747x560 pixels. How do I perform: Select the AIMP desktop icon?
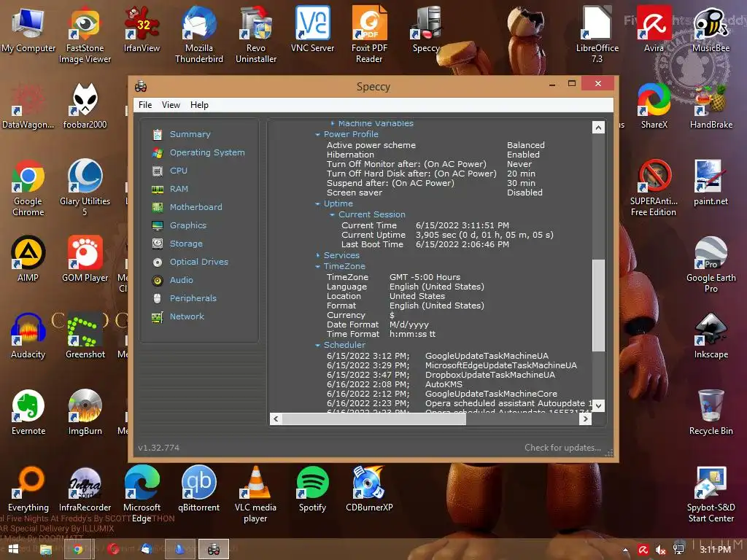[28, 259]
